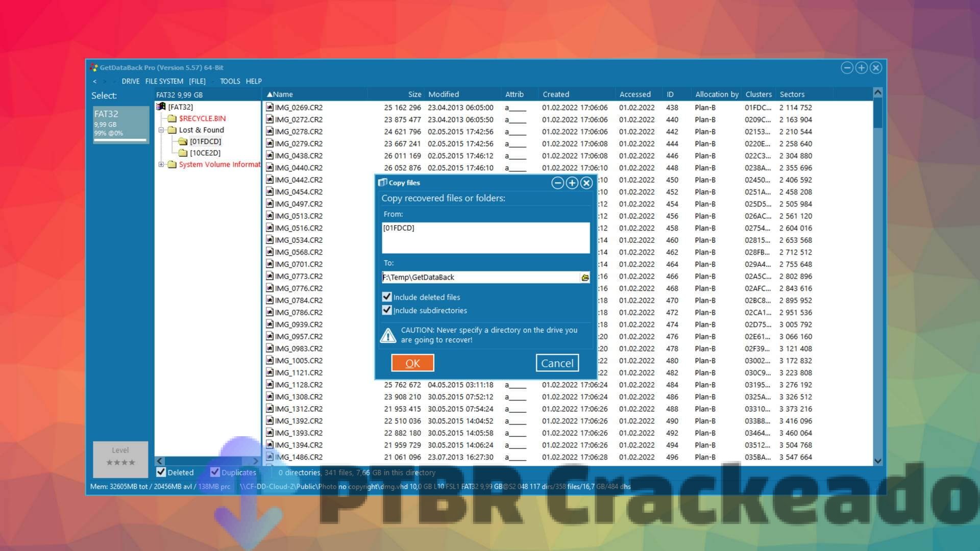
Task: Collapse the Lost & Found tree node
Action: click(x=161, y=130)
